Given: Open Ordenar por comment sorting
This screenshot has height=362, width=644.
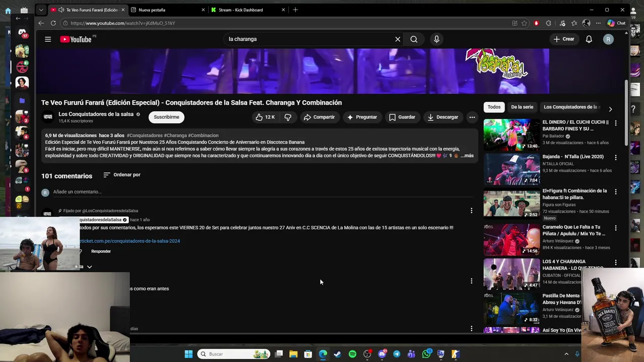Looking at the screenshot, I should coord(122,175).
